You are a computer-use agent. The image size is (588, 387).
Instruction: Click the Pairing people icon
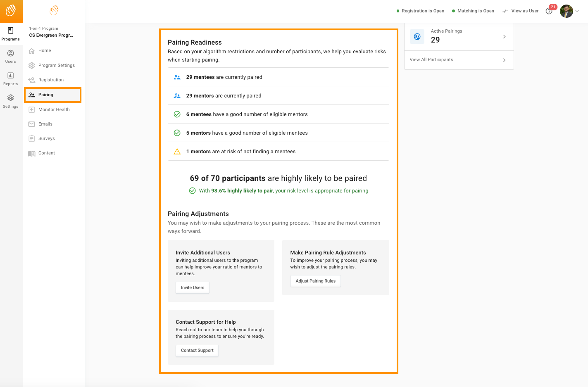click(32, 95)
